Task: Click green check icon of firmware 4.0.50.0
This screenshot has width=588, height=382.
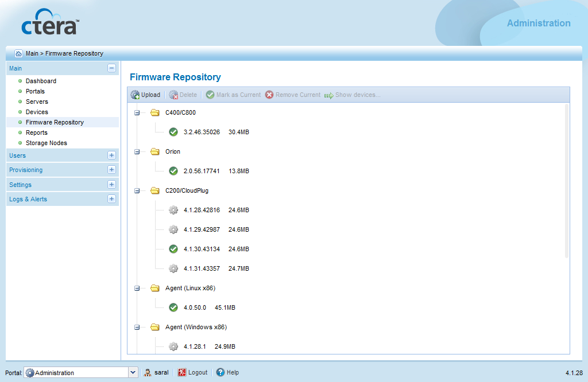Action: [173, 307]
